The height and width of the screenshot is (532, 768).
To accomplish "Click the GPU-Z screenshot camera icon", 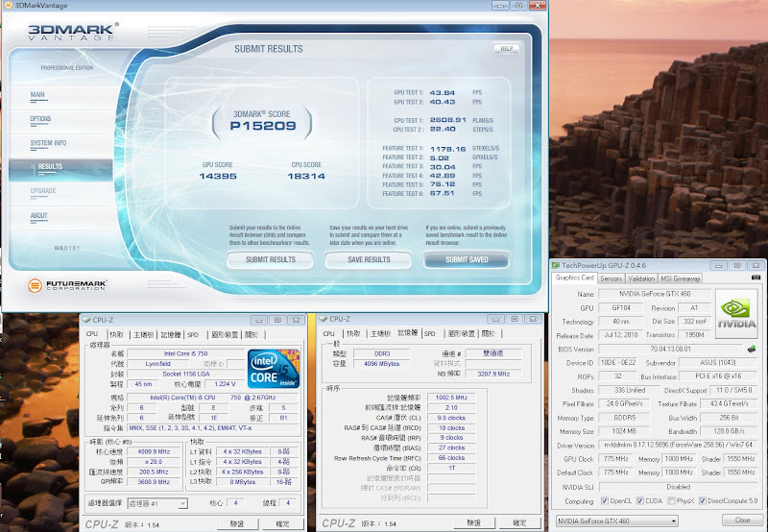I will 756,278.
